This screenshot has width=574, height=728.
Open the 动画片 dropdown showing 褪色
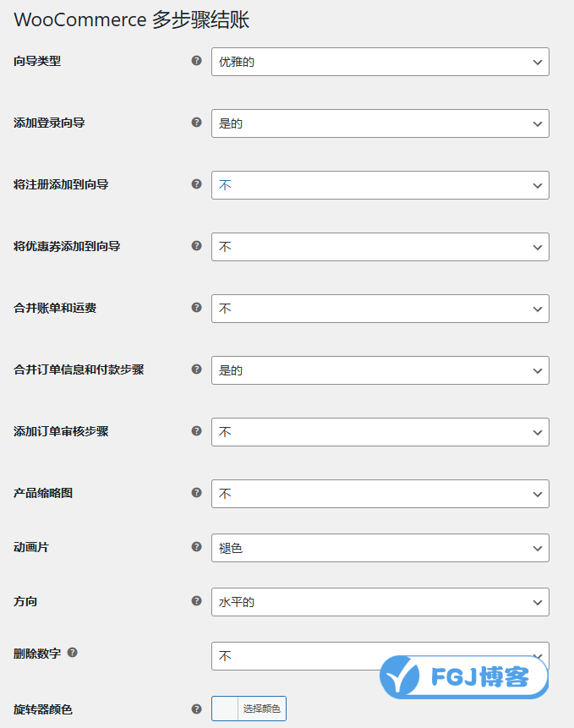point(380,548)
